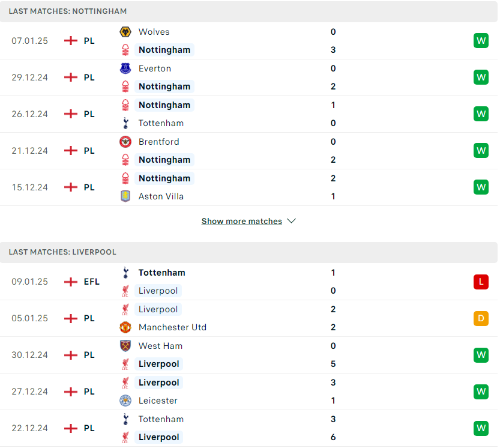Open the Show more matches link
The image size is (503, 448).
pyautogui.click(x=241, y=221)
